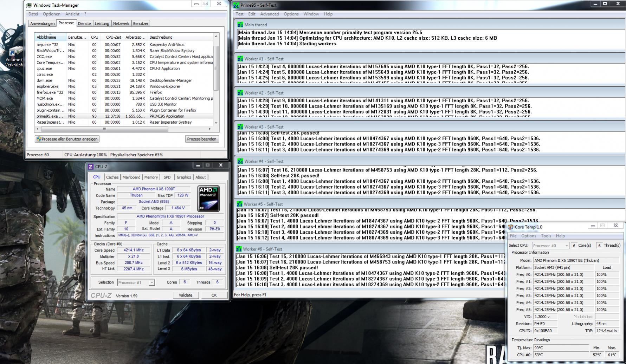Click the CPU-Z title bar icon

click(91, 167)
